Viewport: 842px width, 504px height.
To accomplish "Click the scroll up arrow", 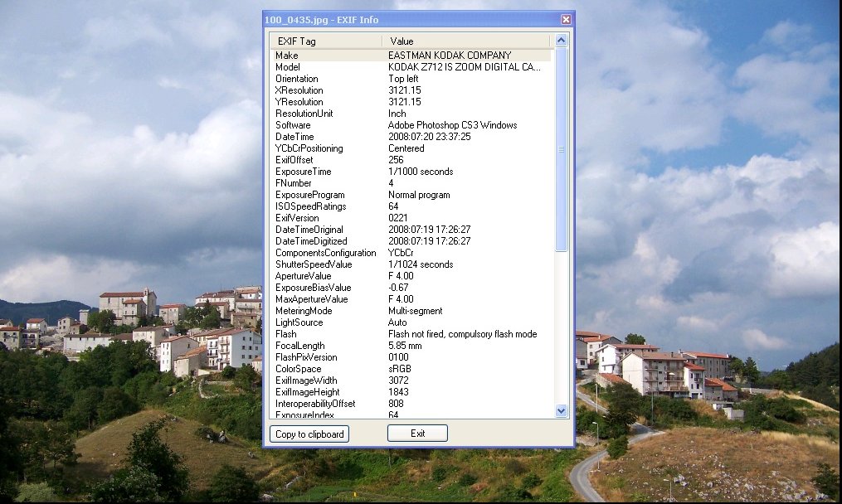I will (x=561, y=40).
